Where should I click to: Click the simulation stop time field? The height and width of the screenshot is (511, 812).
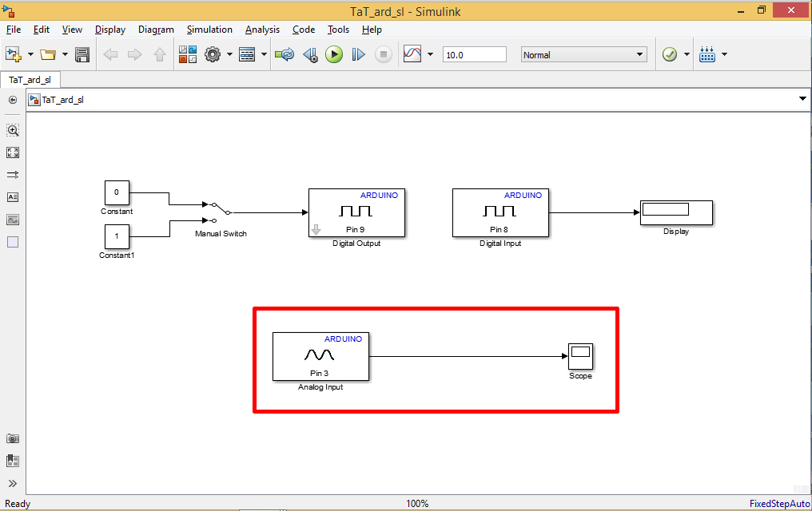(475, 55)
